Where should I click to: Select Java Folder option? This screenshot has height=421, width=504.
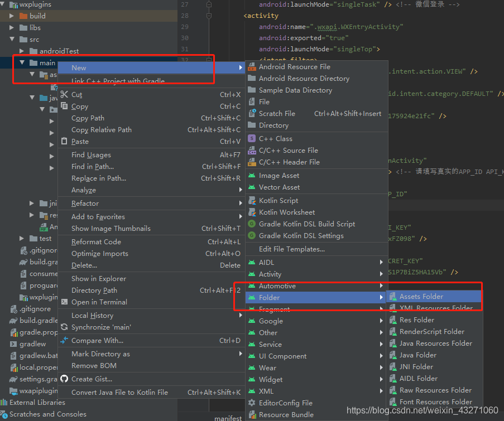[x=434, y=355]
